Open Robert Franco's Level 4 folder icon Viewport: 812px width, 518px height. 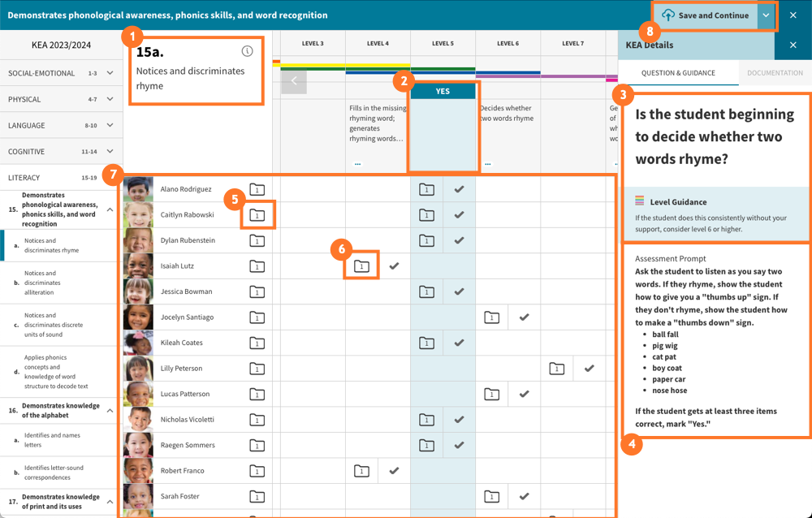coord(362,471)
